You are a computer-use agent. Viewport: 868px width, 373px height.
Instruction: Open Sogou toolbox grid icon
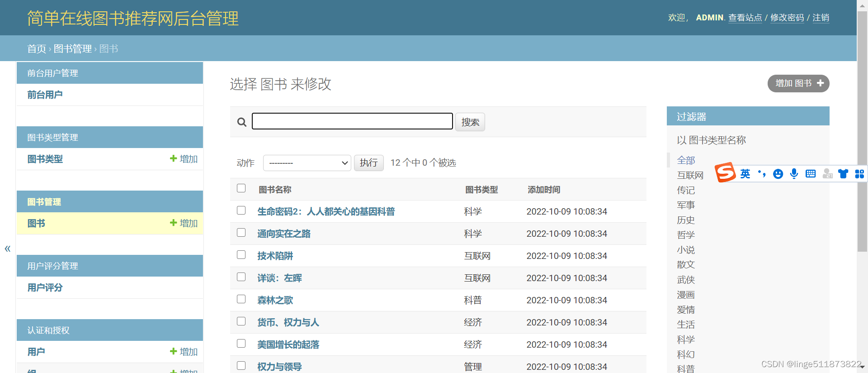click(859, 174)
